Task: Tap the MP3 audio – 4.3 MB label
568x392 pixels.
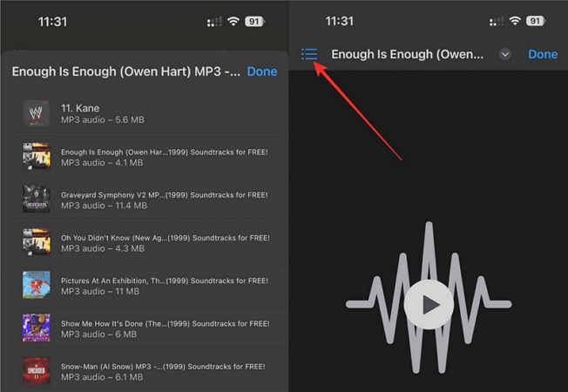Action: click(103, 248)
